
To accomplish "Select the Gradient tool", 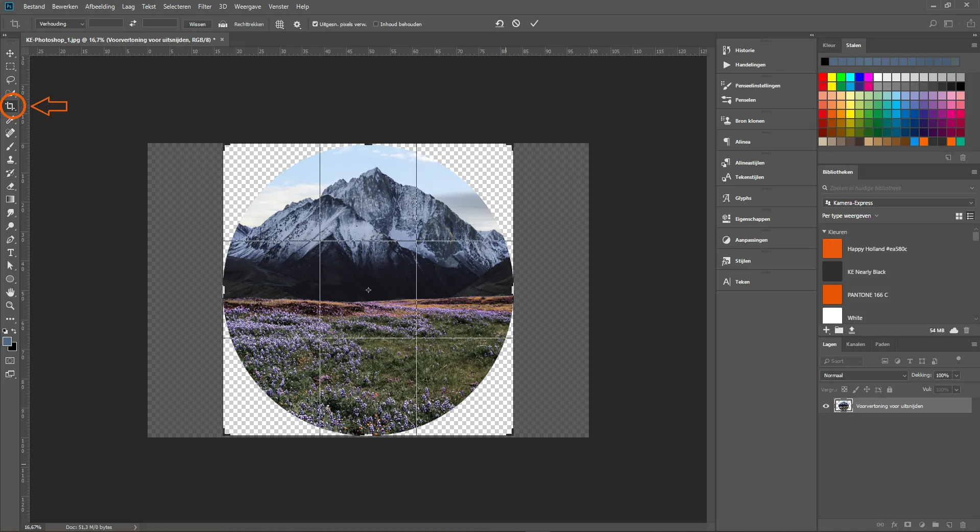I will click(10, 200).
